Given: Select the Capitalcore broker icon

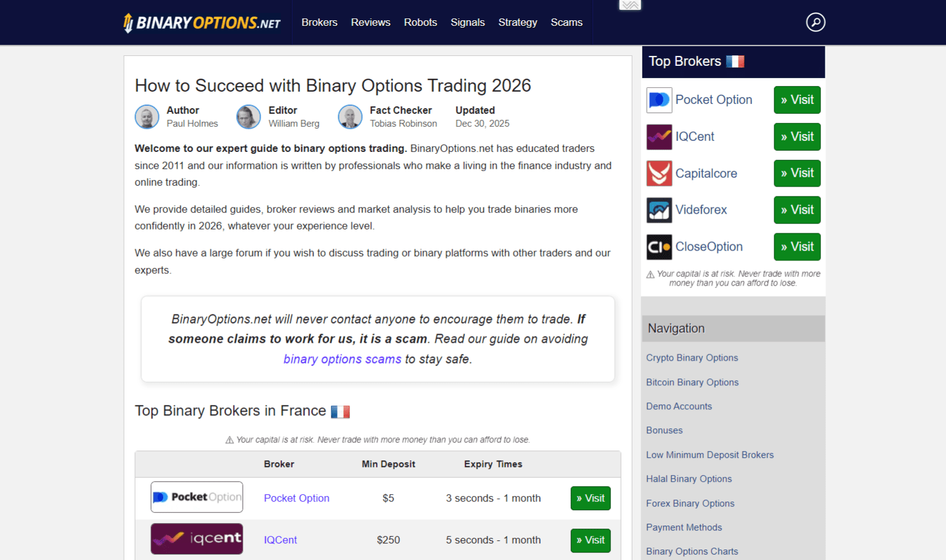Looking at the screenshot, I should [x=658, y=173].
